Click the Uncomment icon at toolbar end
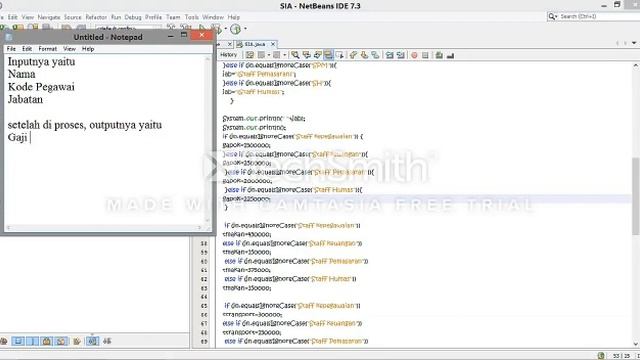This screenshot has width=640, height=360. (450, 55)
